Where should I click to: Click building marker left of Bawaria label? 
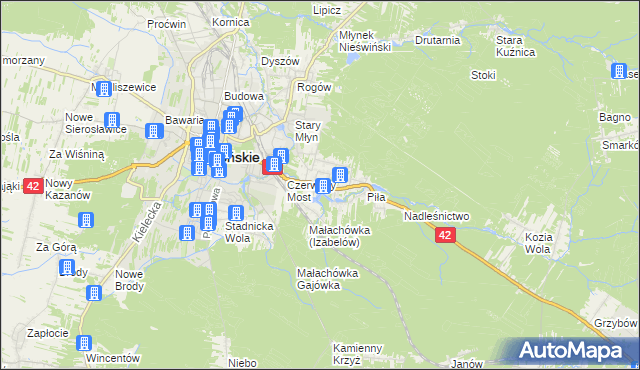153,131
